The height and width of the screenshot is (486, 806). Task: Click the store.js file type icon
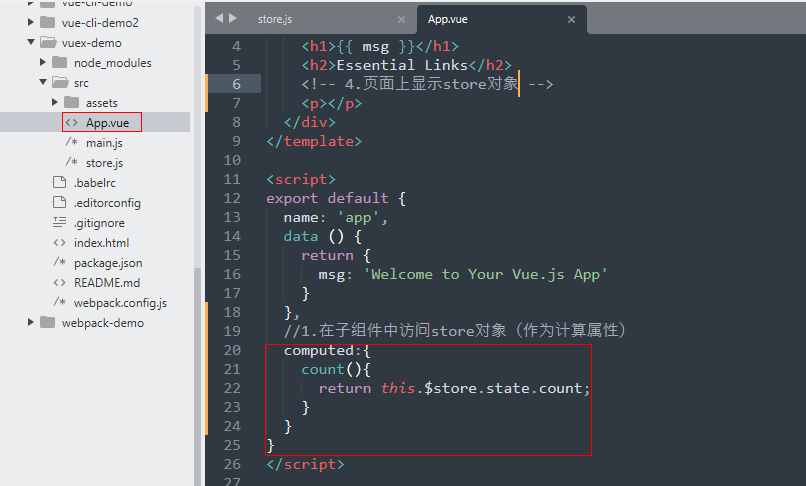coord(71,162)
